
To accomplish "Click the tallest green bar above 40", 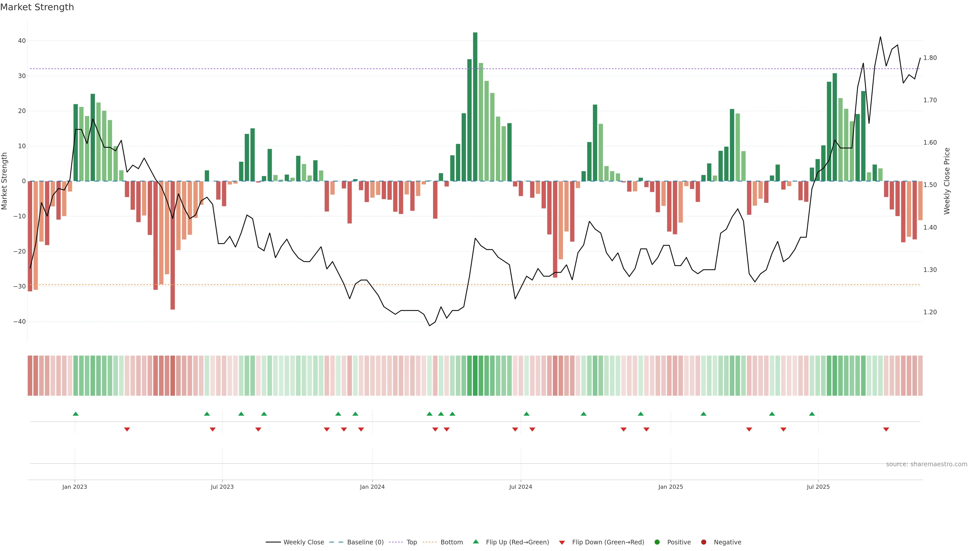I will [475, 106].
